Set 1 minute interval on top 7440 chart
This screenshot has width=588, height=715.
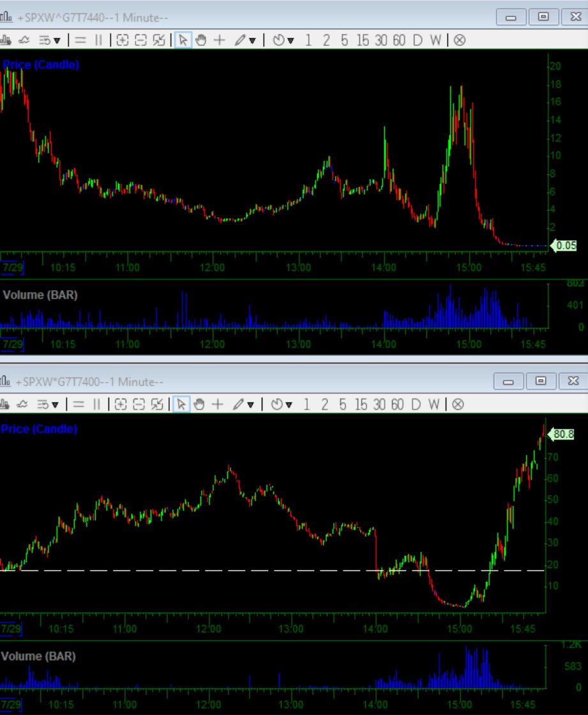(x=308, y=40)
